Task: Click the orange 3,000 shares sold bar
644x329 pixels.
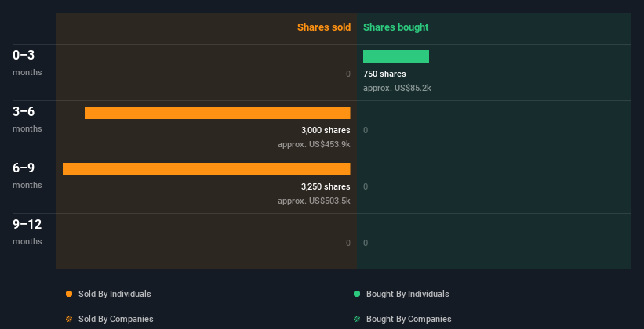Action: coord(217,113)
